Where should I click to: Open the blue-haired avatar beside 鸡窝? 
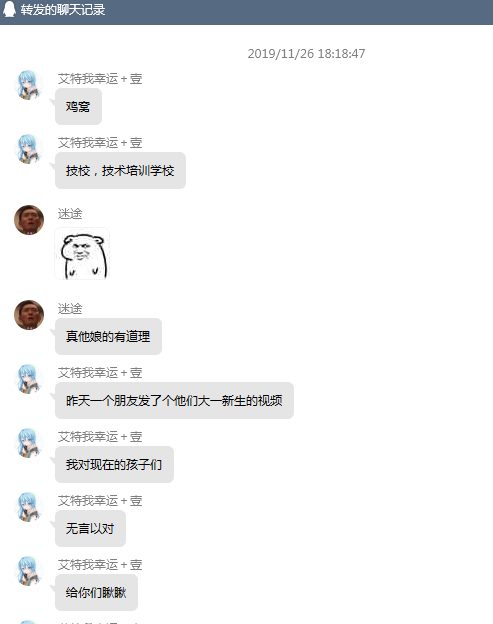tap(29, 85)
